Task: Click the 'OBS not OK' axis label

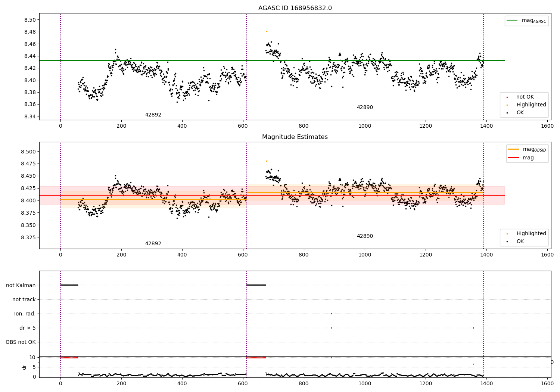Action: pyautogui.click(x=21, y=342)
